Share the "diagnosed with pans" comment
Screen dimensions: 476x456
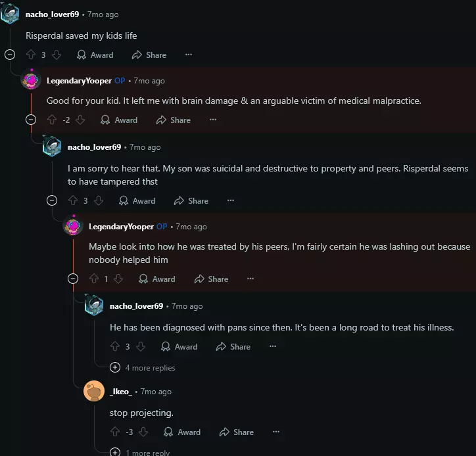click(x=233, y=346)
